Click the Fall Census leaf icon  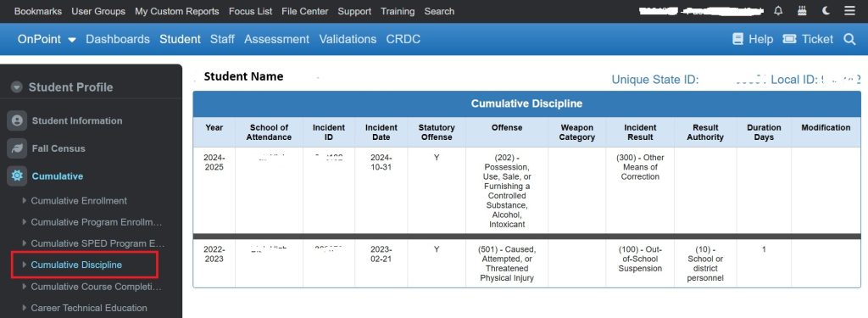pyautogui.click(x=17, y=148)
